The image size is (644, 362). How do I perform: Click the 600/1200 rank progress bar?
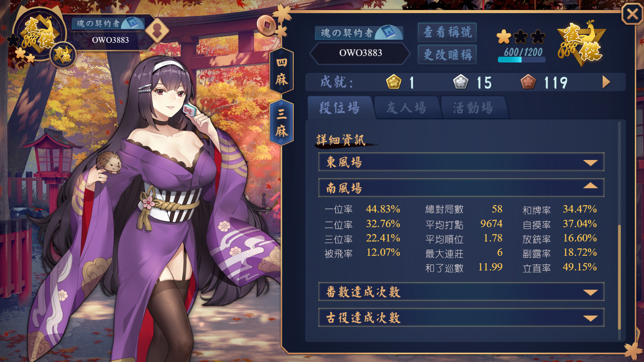[522, 60]
